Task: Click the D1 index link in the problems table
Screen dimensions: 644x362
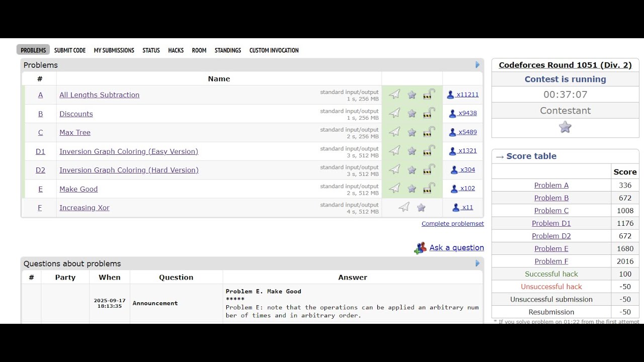Action: tap(40, 151)
